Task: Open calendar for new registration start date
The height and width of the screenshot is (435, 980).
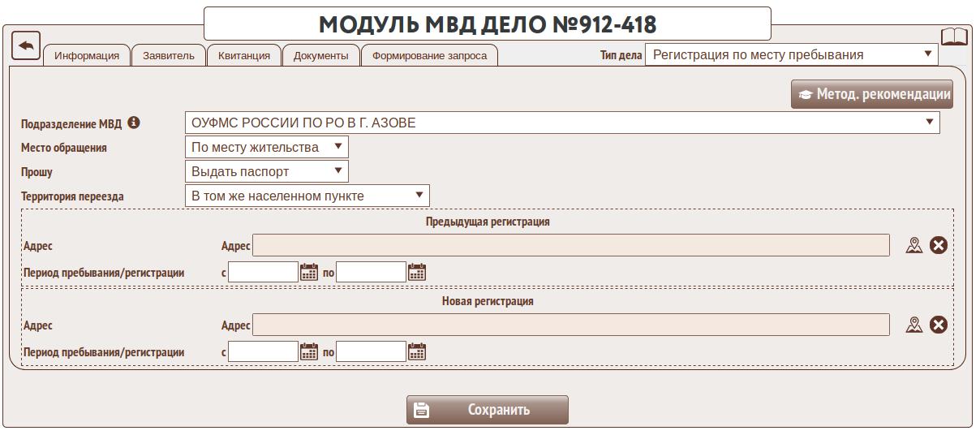Action: (x=309, y=351)
